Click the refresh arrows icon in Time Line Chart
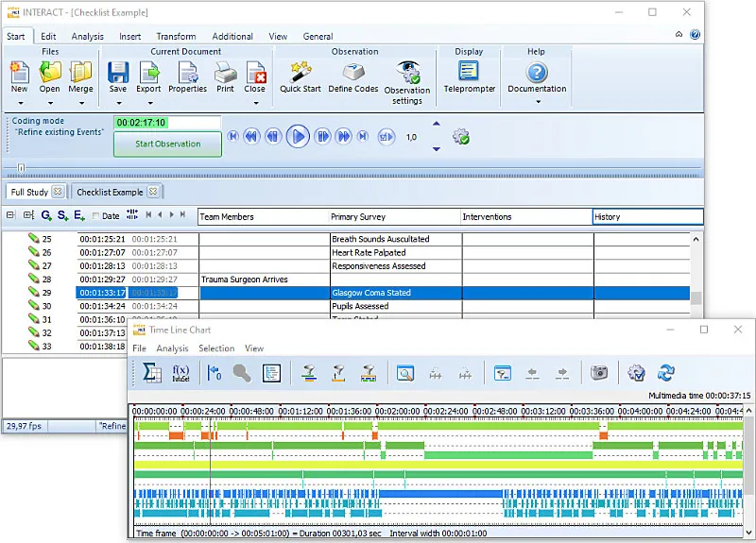 pos(666,372)
